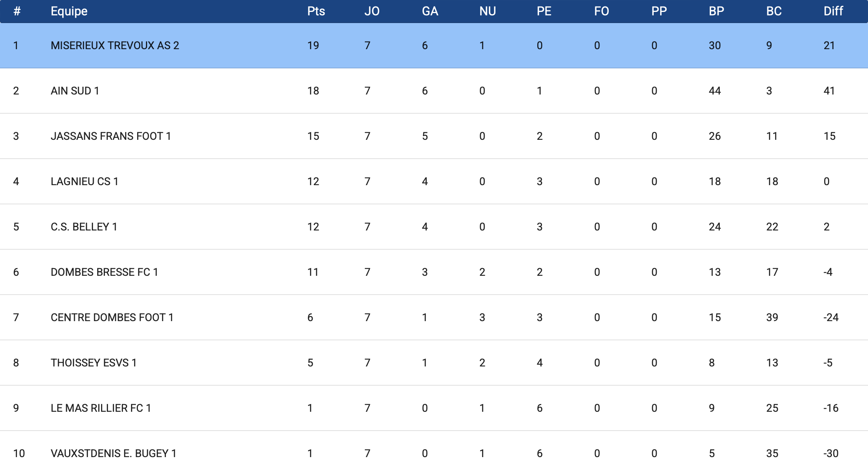Sort by the Diff column header
The height and width of the screenshot is (474, 868).
833,11
